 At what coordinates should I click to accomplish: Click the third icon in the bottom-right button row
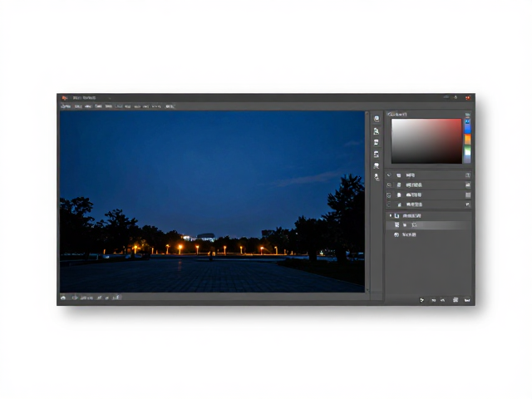(442, 300)
